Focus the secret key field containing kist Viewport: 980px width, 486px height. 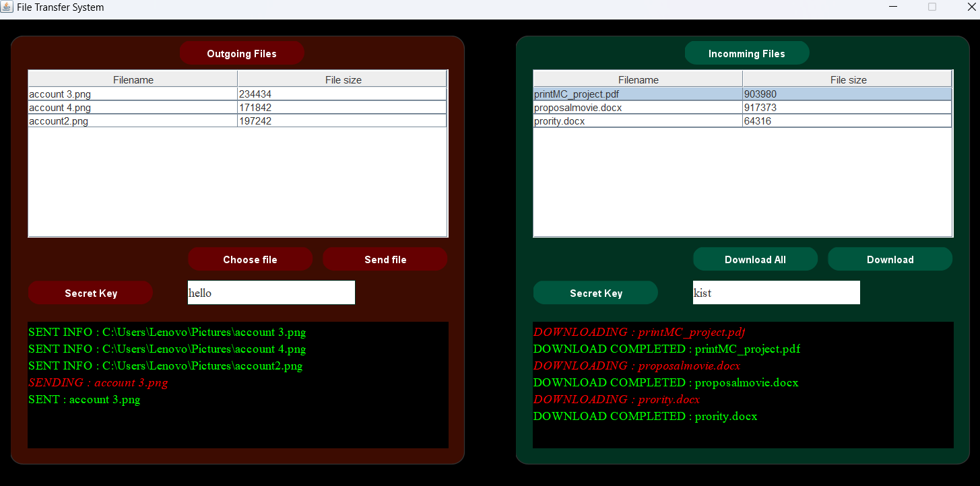click(777, 293)
